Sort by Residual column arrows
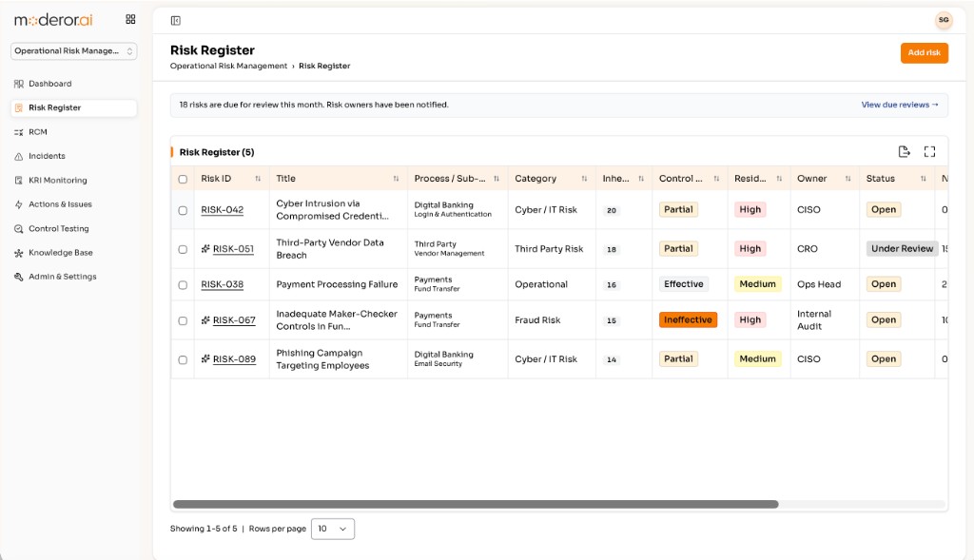The height and width of the screenshot is (560, 974). 779,179
